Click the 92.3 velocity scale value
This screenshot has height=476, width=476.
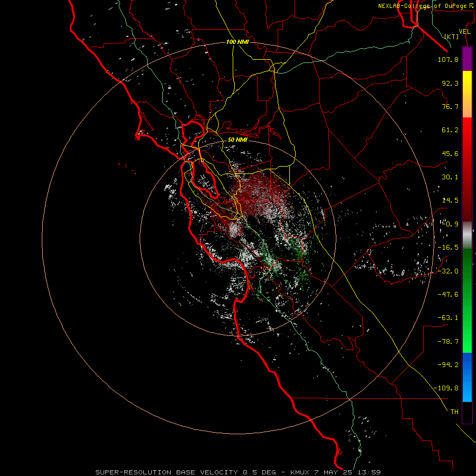coord(450,83)
